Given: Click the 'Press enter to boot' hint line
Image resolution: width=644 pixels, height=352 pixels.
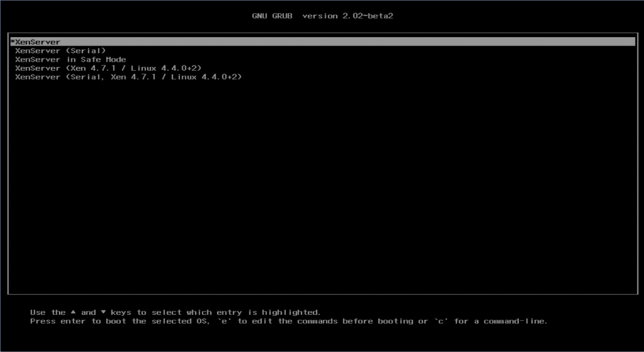Looking at the screenshot, I should [289, 321].
